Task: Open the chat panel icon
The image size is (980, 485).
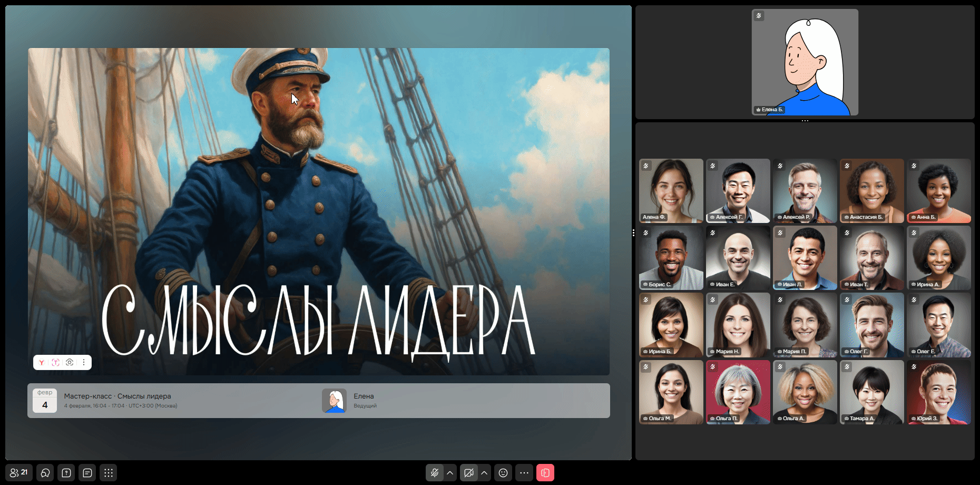Action: tap(45, 473)
